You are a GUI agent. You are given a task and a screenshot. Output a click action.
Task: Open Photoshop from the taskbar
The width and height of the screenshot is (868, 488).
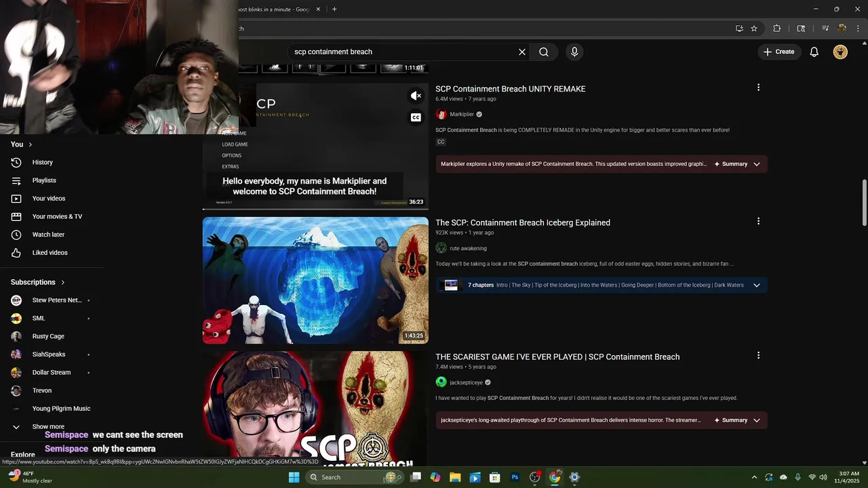point(515,477)
